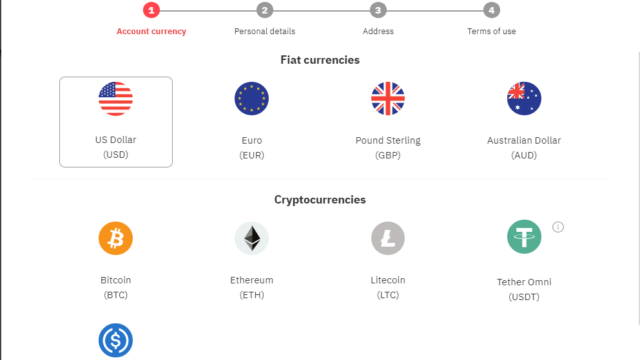Click the Pound Sterling (GBP) label

point(388,148)
